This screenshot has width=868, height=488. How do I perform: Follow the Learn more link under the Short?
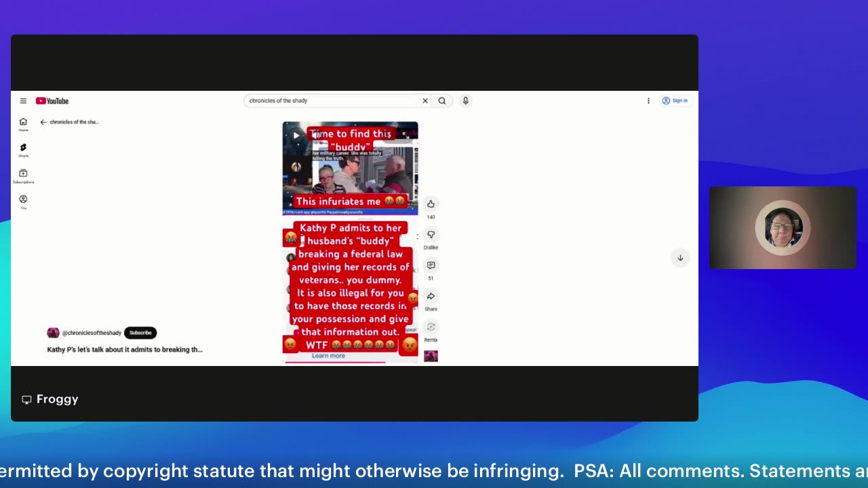click(328, 356)
